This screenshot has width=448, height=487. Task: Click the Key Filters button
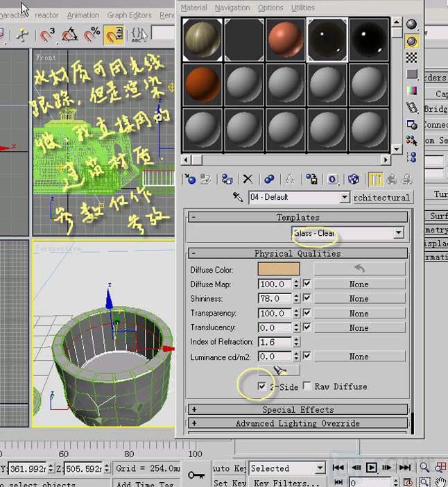click(x=286, y=483)
